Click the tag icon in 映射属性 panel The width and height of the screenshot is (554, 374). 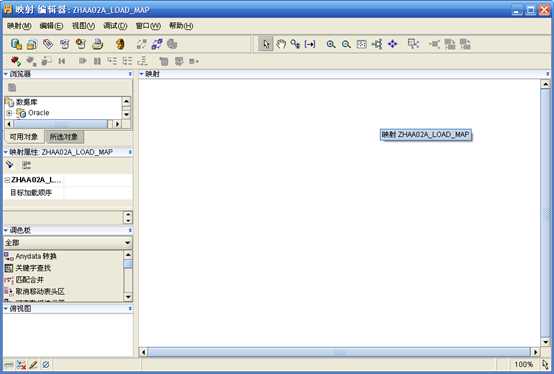coord(10,165)
